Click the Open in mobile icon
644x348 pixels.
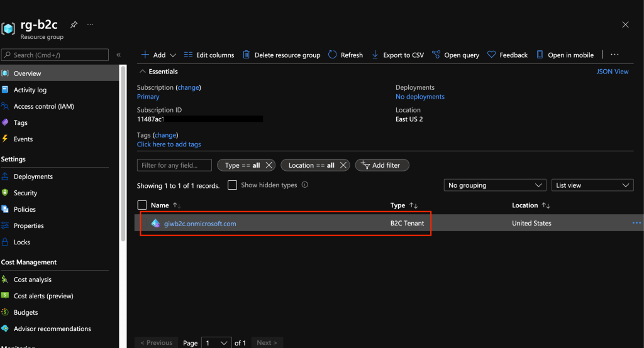point(540,55)
